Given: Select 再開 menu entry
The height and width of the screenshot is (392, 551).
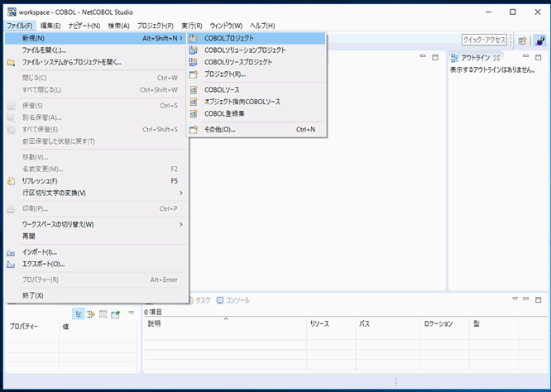Looking at the screenshot, I should point(96,236).
